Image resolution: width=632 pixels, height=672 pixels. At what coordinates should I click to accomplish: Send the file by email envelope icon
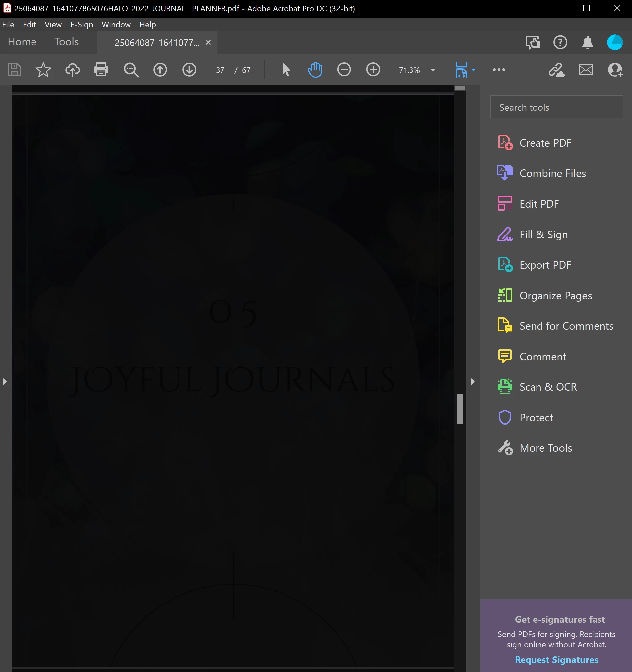point(586,70)
